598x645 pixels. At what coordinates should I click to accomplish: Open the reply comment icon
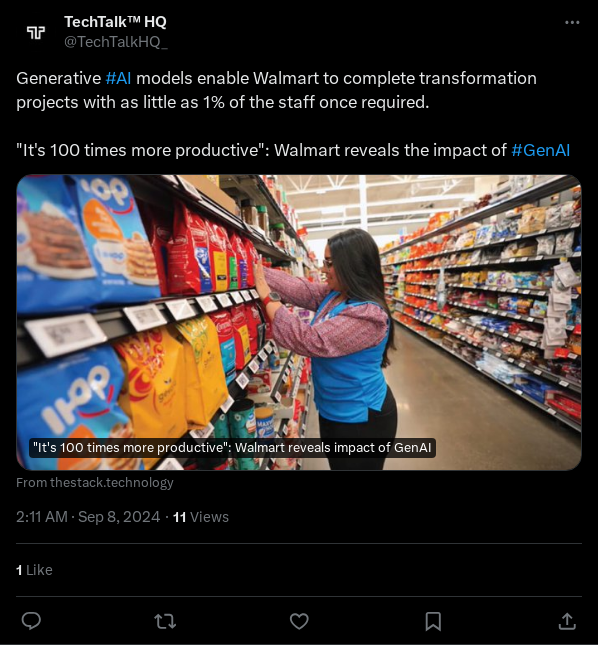pos(31,621)
